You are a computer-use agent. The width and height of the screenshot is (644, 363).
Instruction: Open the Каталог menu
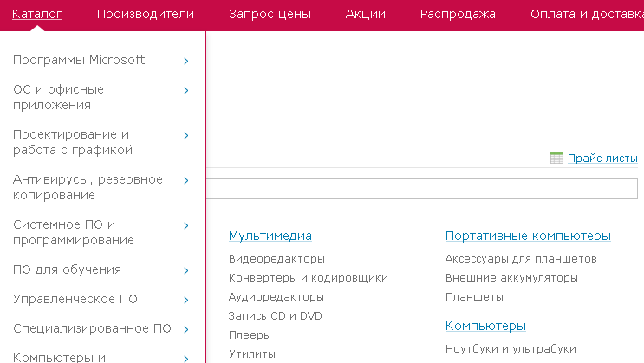point(37,14)
